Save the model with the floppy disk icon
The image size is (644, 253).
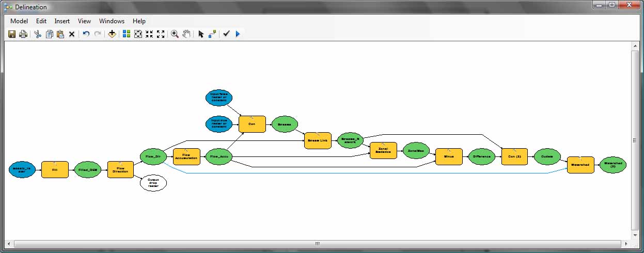pos(12,34)
